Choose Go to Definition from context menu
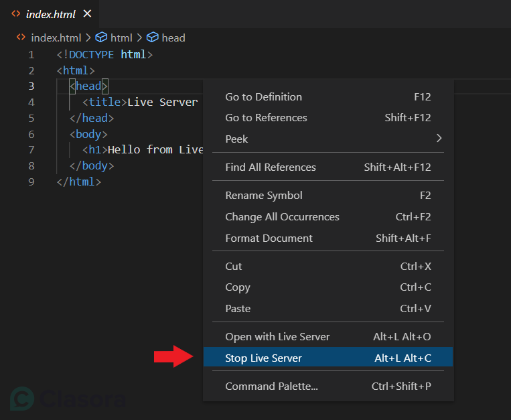The height and width of the screenshot is (420, 511). pyautogui.click(x=328, y=96)
